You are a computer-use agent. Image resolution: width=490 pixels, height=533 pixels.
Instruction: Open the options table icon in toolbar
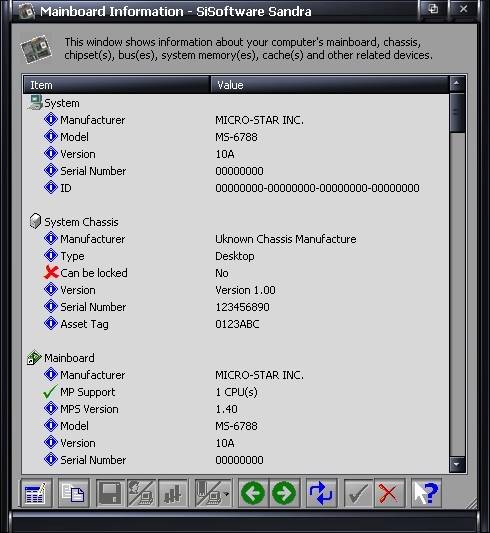coord(36,493)
